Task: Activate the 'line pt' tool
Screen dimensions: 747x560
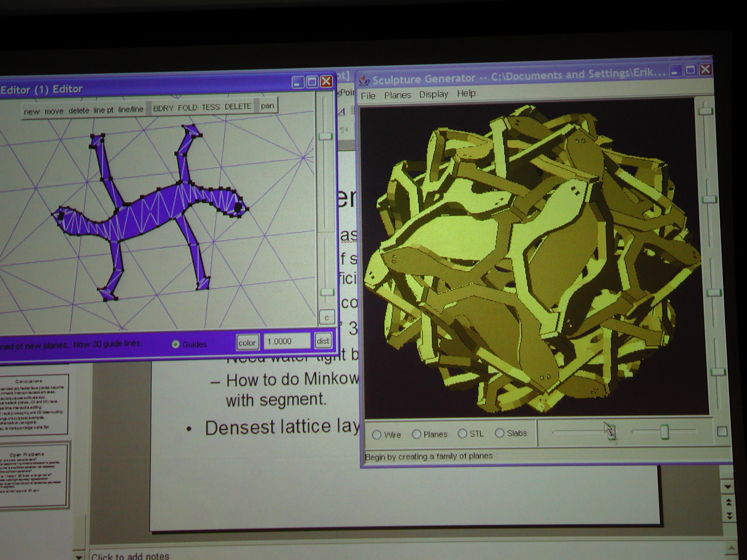Action: coord(103,110)
